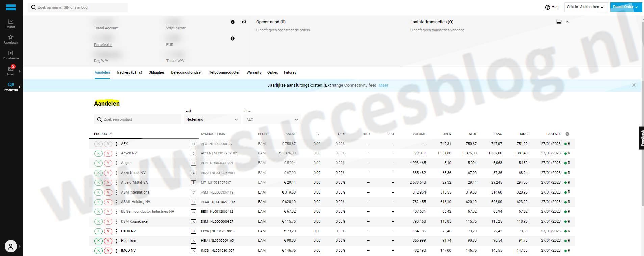Open Portefeuille icon in sidebar
This screenshot has height=256, width=644.
(11, 55)
